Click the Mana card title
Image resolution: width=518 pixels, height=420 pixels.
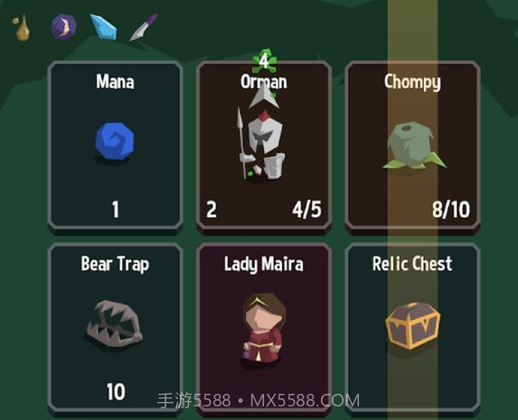pos(115,81)
